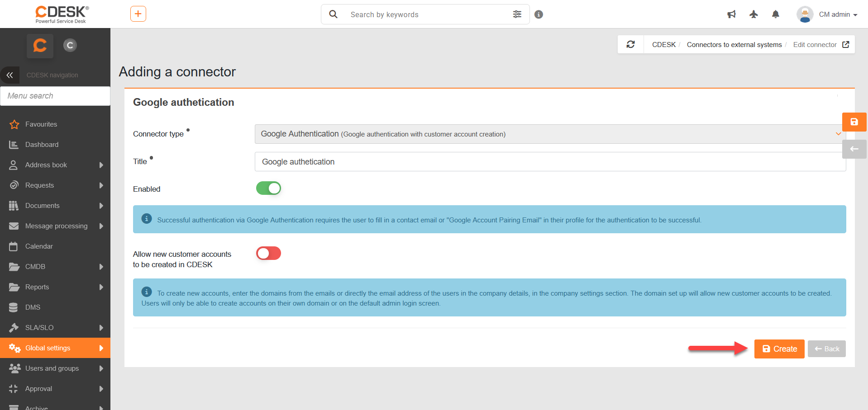Click the search magnifier icon

click(x=334, y=14)
